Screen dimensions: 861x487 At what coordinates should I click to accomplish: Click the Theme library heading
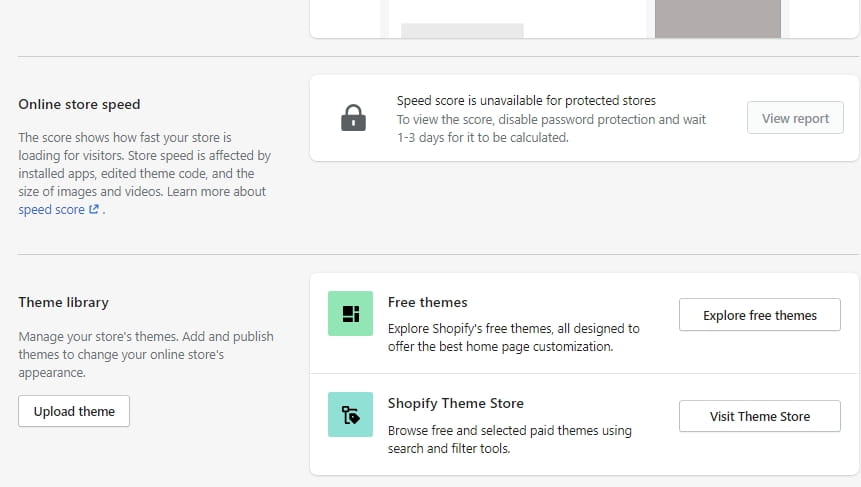63,302
